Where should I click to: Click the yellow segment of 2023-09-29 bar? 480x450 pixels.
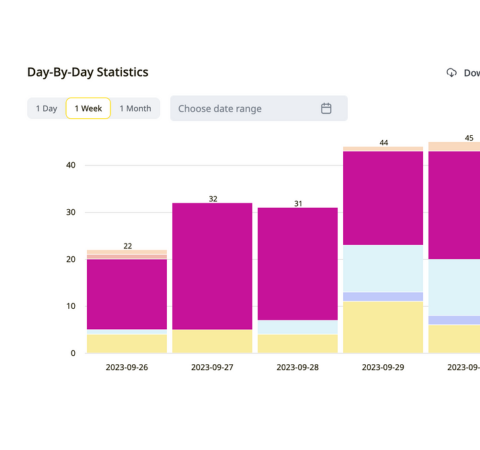(383, 327)
